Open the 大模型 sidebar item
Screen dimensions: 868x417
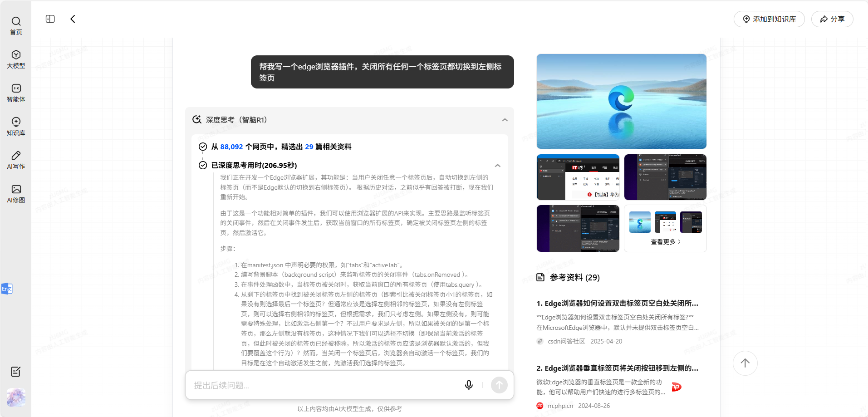point(16,59)
